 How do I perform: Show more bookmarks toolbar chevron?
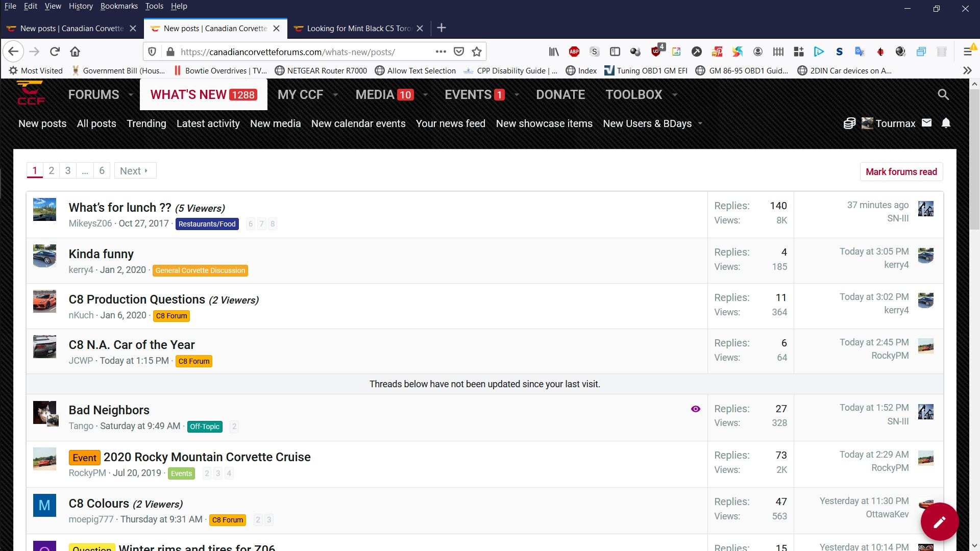[x=967, y=70]
